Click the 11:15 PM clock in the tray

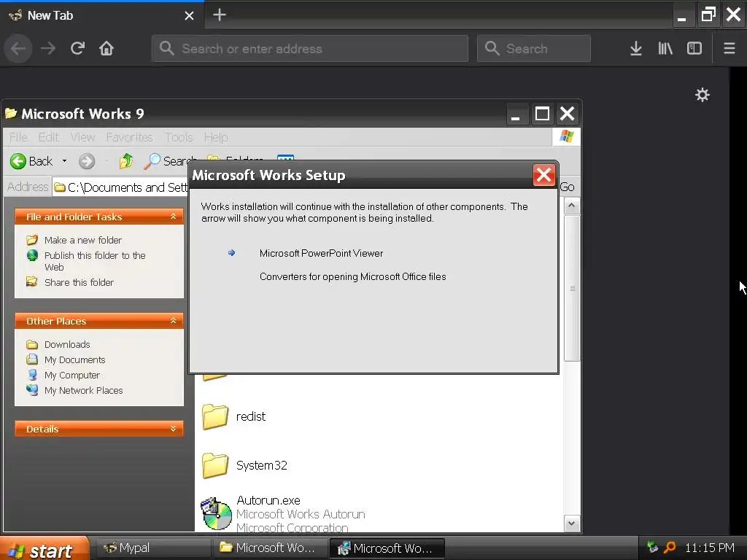(x=709, y=548)
